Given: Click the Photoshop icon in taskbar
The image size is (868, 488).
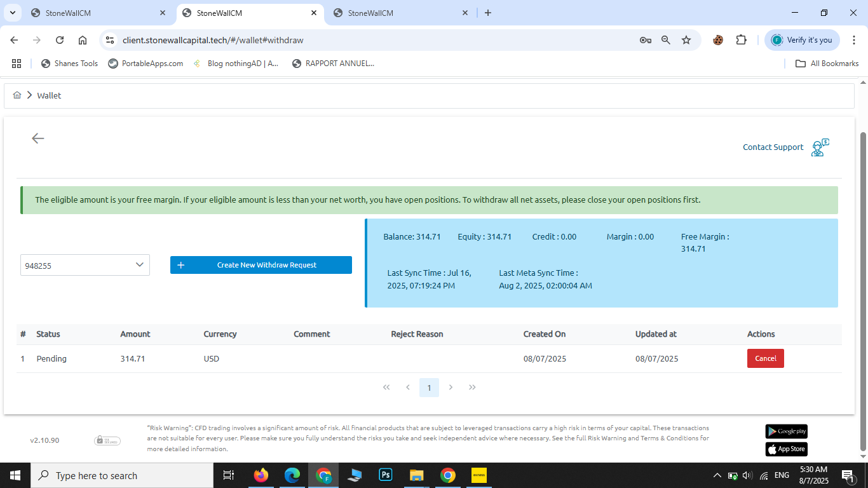Looking at the screenshot, I should click(386, 475).
